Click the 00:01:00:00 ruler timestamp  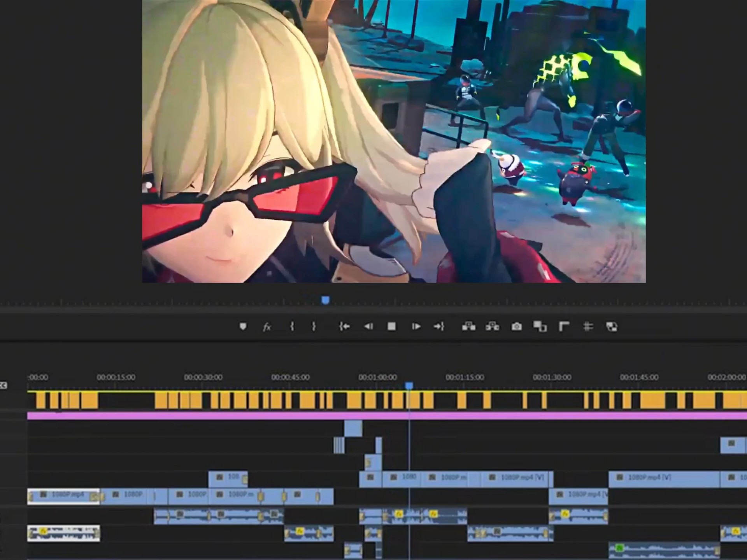377,377
